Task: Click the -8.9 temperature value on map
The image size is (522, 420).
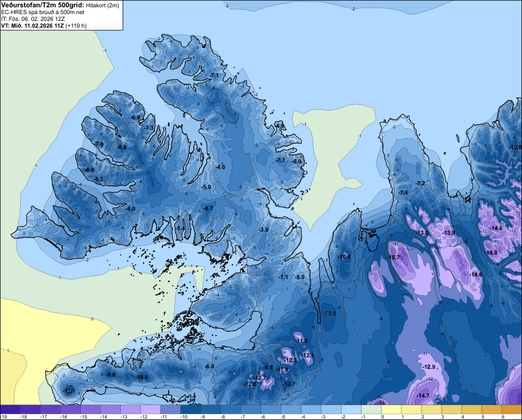Action: click(x=89, y=170)
